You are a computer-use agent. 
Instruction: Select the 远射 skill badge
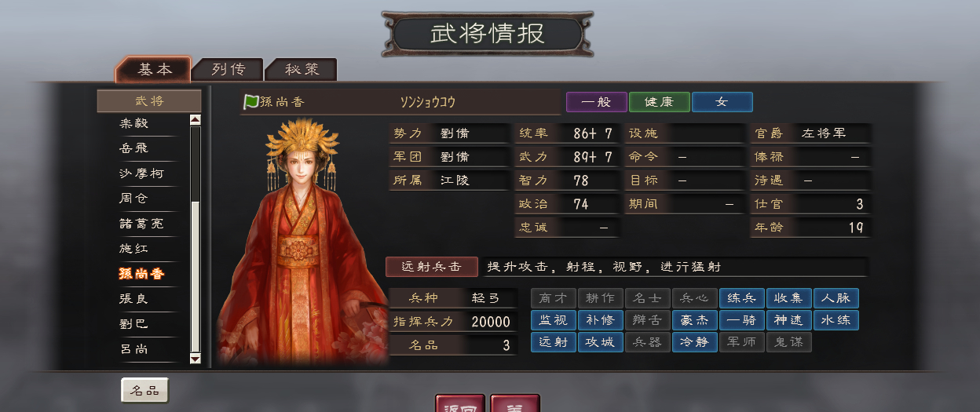tap(553, 342)
